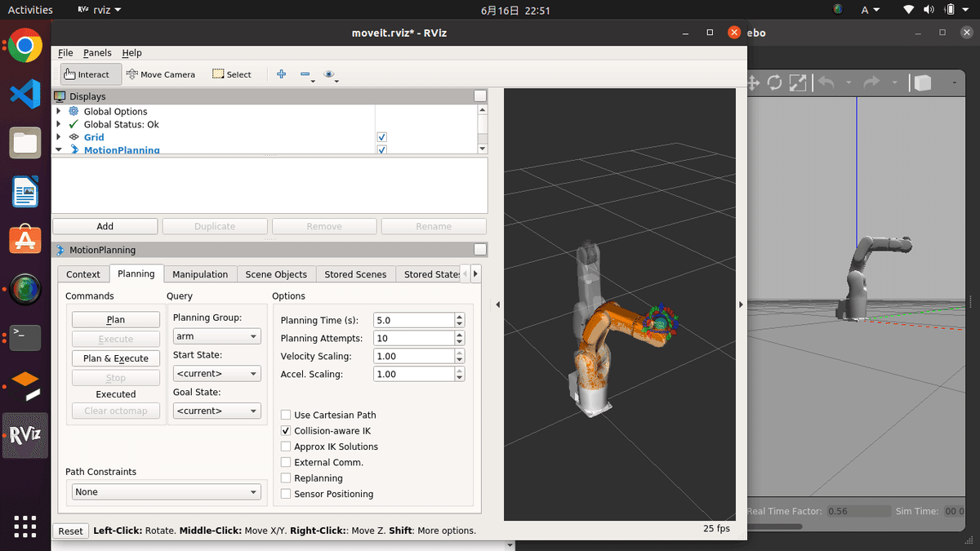
Task: Select Gazebo rotate mode icon
Action: 774,82
